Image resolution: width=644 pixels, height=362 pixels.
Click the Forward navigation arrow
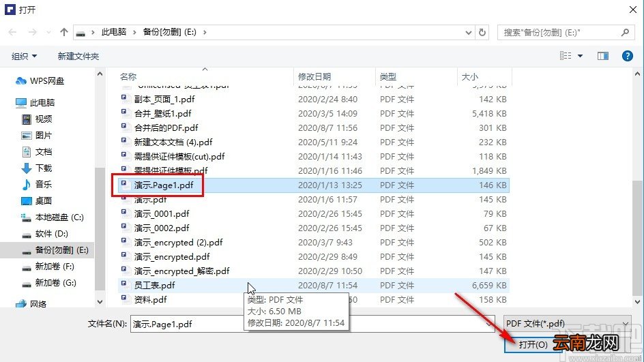click(33, 32)
